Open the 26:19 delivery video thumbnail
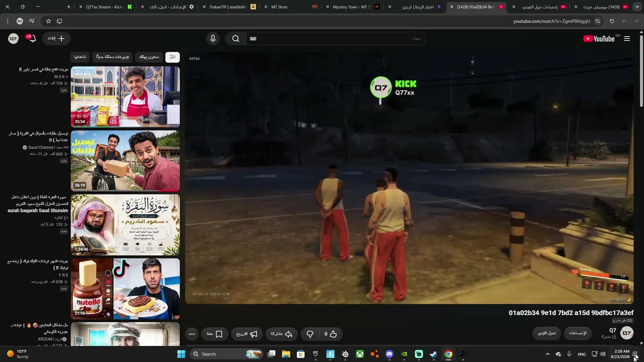Screen dimensions: 644x362 pos(125,160)
